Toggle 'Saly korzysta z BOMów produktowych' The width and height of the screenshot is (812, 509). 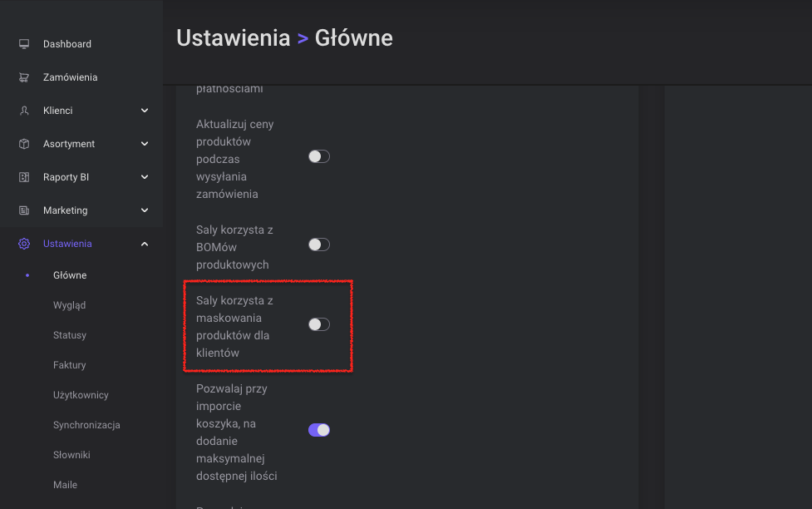[318, 244]
